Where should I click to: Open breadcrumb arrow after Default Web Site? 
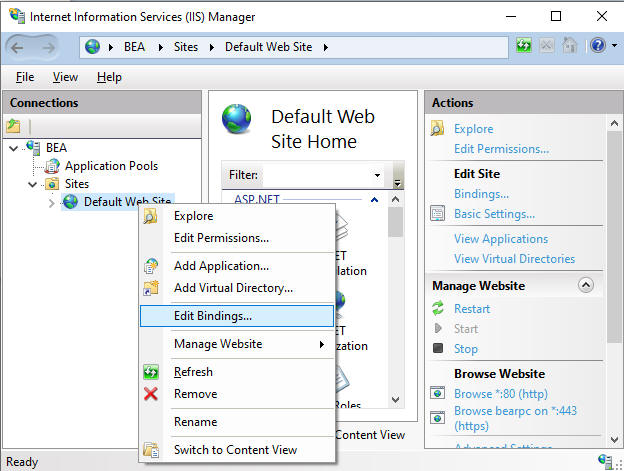click(326, 47)
